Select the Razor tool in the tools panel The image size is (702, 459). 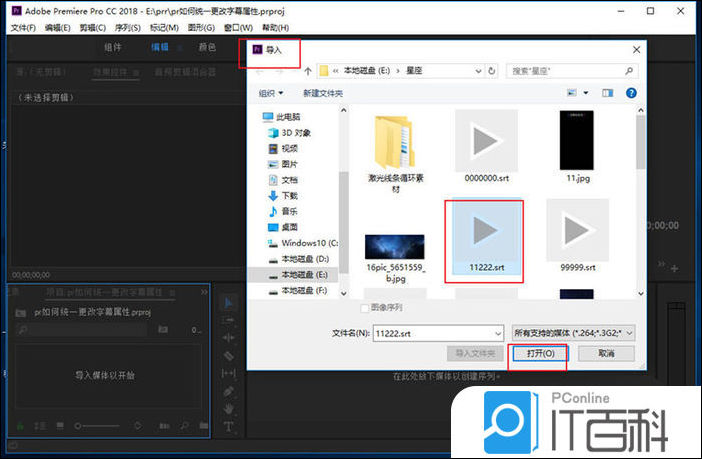click(x=228, y=355)
